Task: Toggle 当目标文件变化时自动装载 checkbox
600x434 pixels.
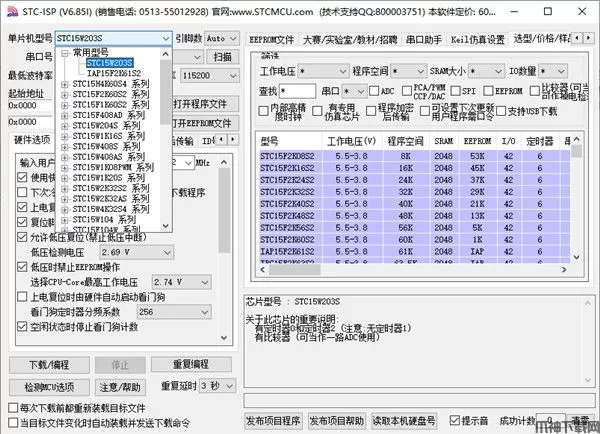Action: pos(13,423)
